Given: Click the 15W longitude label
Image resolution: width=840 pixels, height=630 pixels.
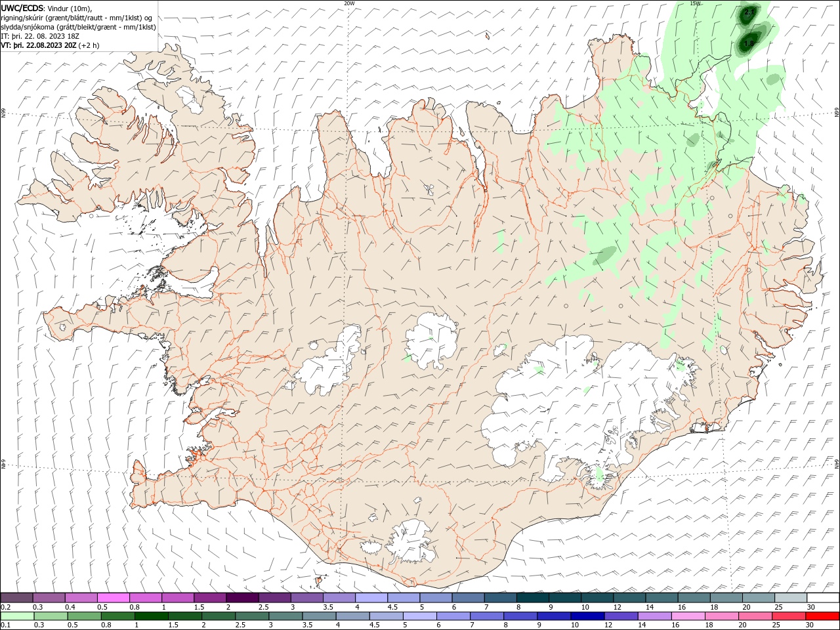Looking at the screenshot, I should 695,3.
